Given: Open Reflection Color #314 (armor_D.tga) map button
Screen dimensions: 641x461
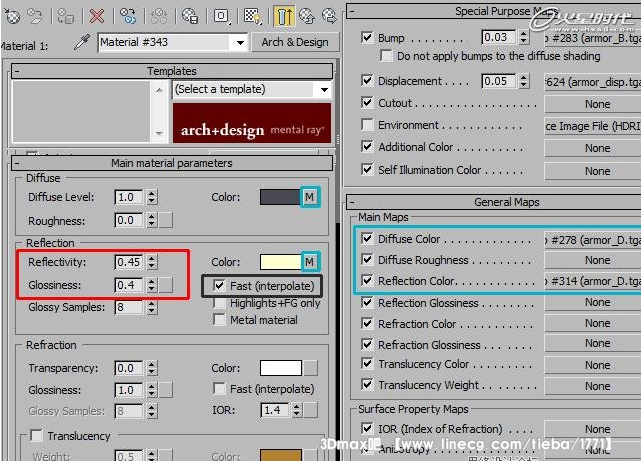Looking at the screenshot, I should [x=592, y=281].
